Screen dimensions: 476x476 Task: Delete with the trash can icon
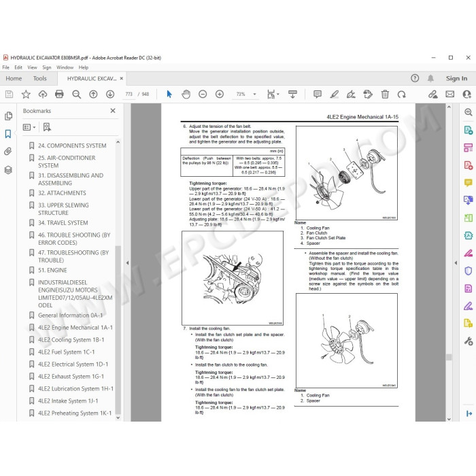(x=385, y=95)
